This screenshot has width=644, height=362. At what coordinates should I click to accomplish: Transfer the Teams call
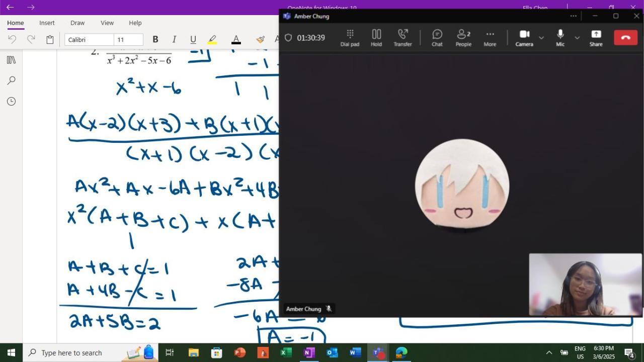pos(403,38)
